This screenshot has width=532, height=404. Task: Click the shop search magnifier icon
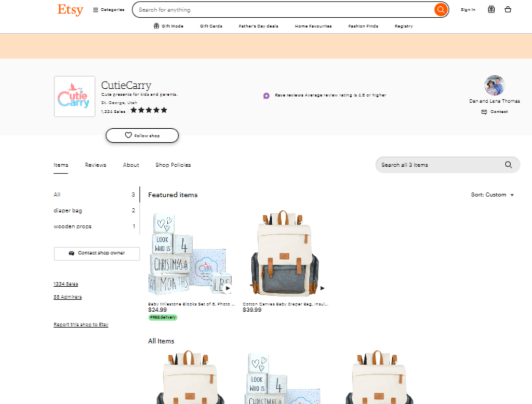(508, 165)
